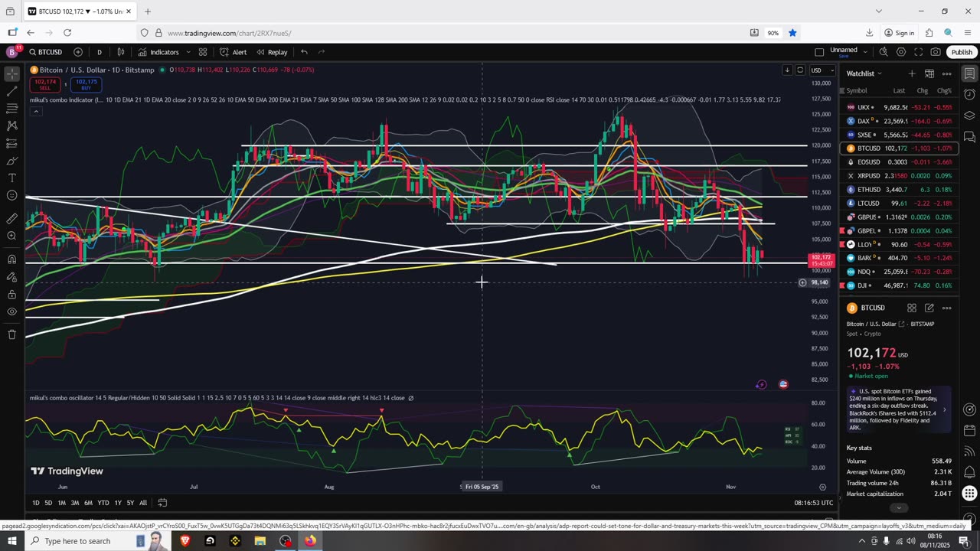The image size is (980, 551).
Task: Open the forecasting and measurement tools
Action: tap(11, 143)
